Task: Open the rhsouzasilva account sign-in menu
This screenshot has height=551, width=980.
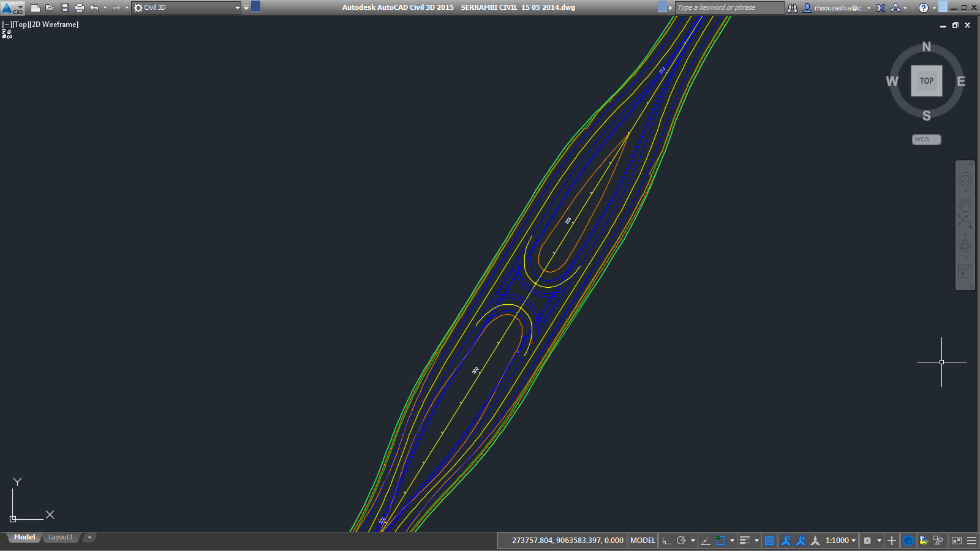Action: pyautogui.click(x=837, y=8)
